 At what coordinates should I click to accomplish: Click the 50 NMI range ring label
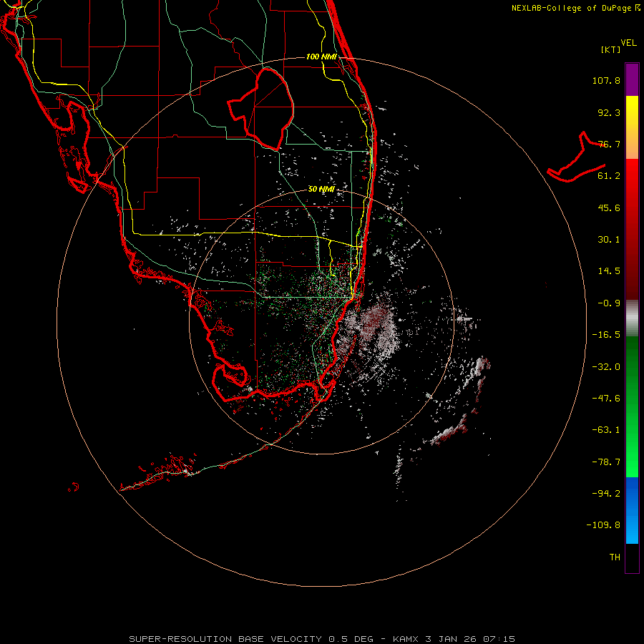[321, 190]
